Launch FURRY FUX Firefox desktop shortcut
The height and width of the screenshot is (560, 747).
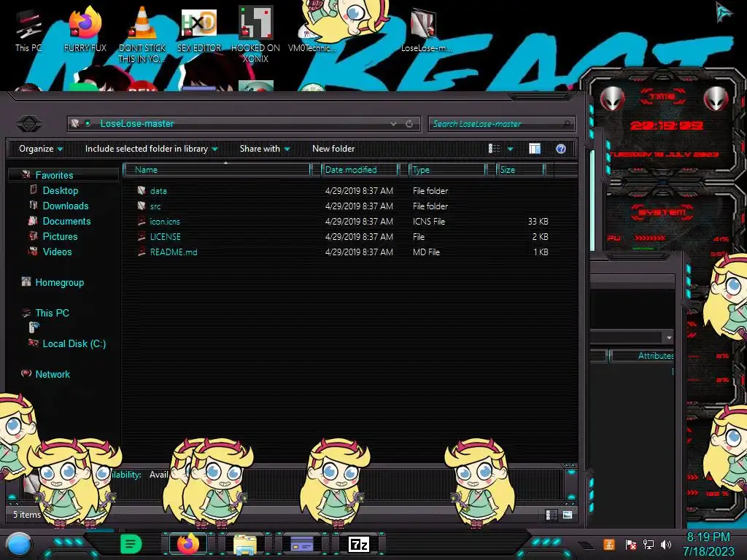coord(85,29)
